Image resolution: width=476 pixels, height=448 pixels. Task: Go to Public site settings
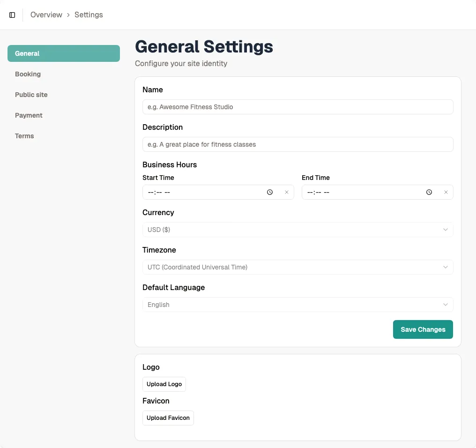tap(64, 95)
